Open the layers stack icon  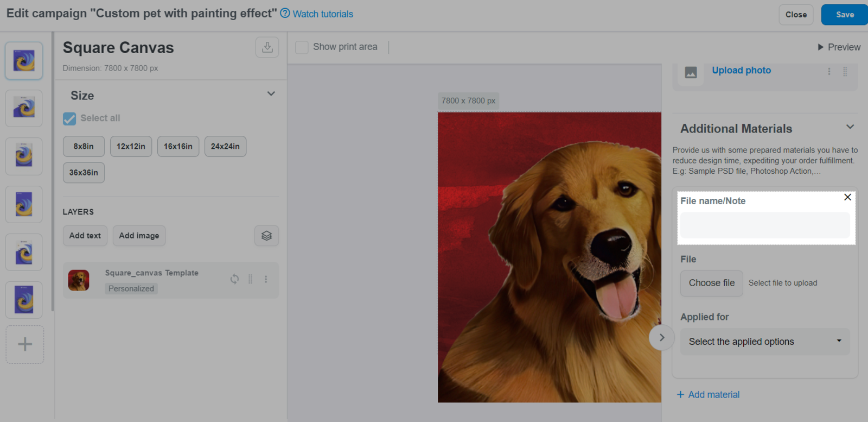pos(266,236)
